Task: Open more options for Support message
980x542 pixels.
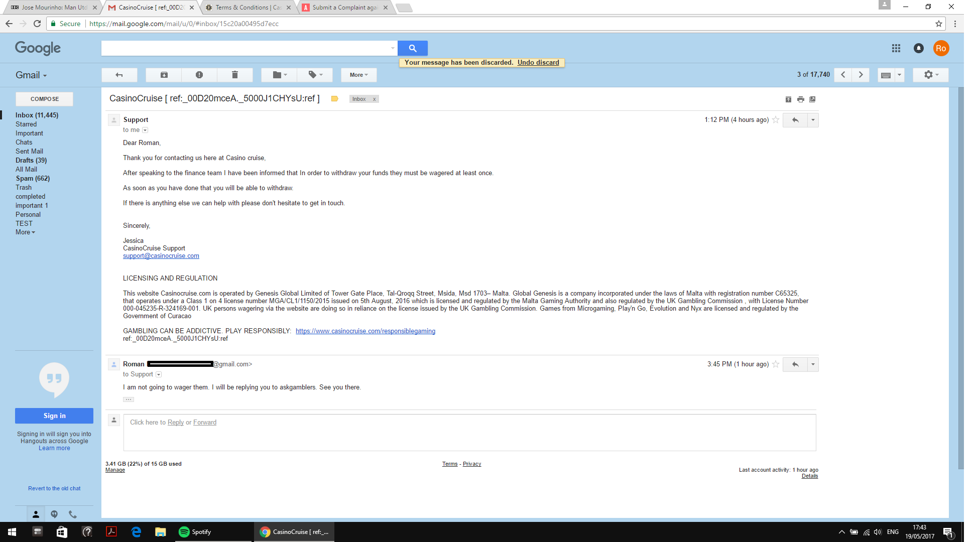Action: pos(813,120)
